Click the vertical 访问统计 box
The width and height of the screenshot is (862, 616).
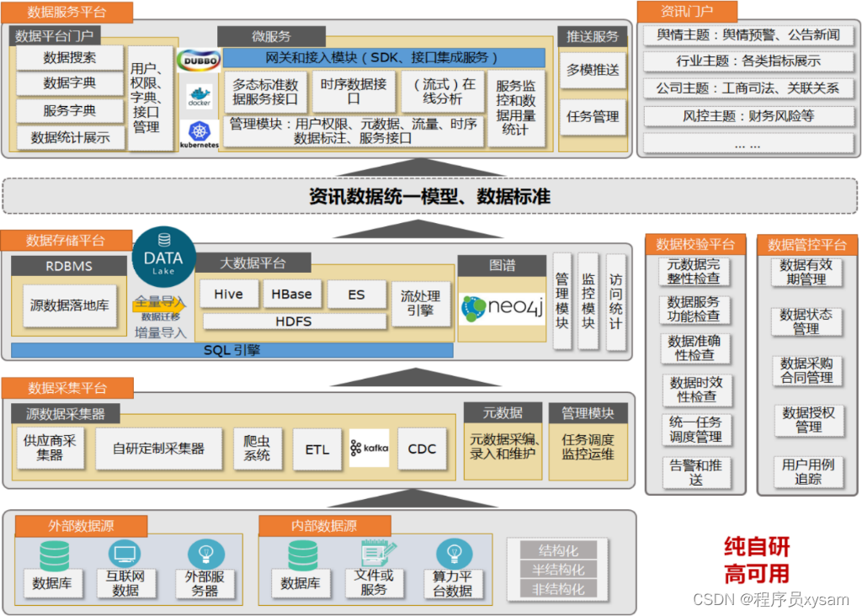click(615, 301)
